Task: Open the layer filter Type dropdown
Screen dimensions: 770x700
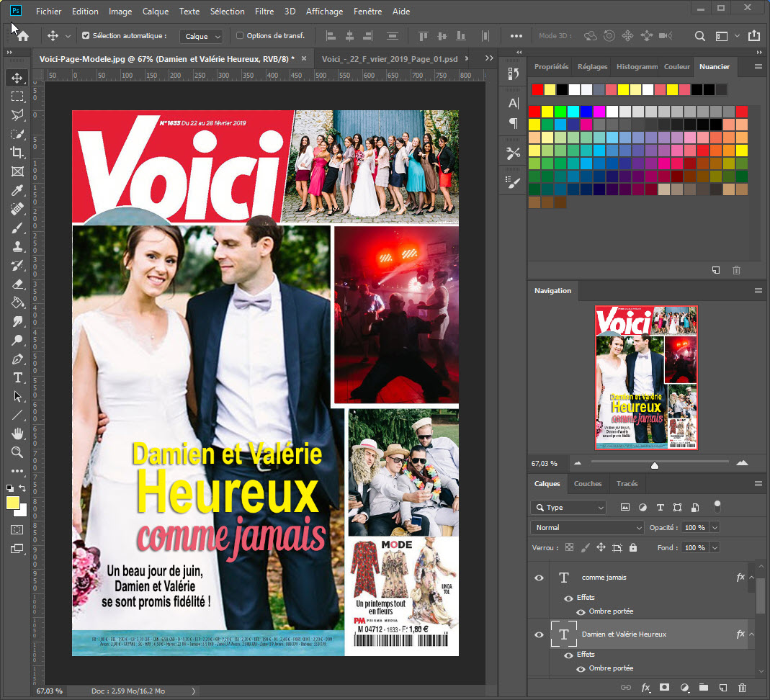Action: [x=568, y=508]
